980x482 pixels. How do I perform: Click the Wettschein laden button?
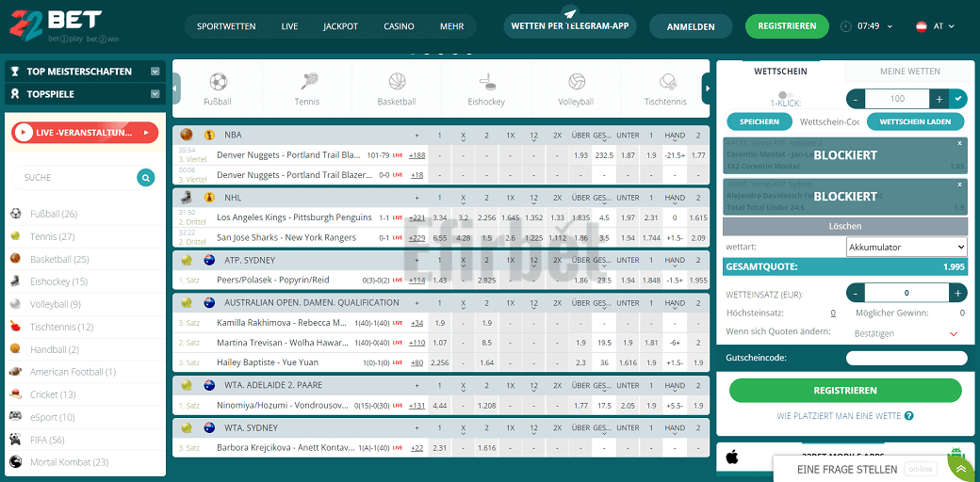(915, 121)
